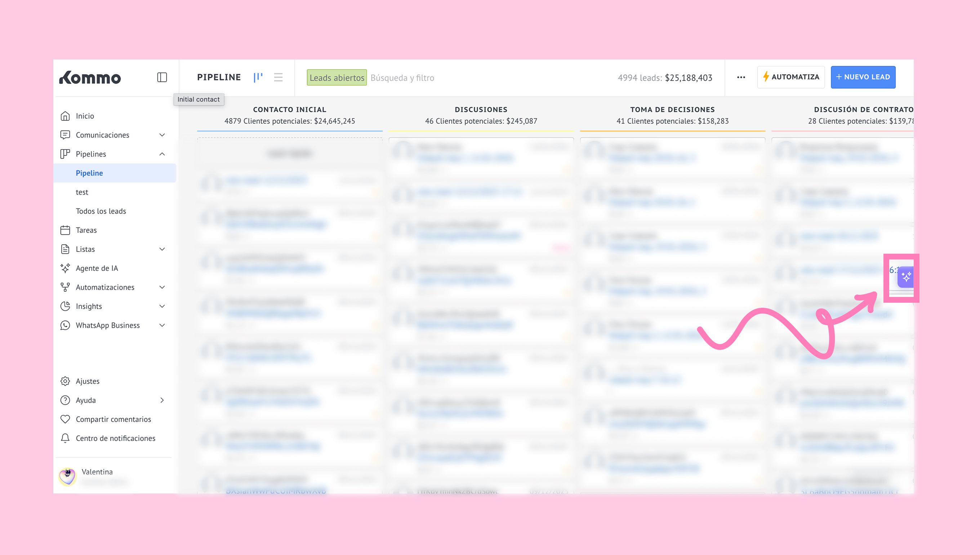Image resolution: width=980 pixels, height=555 pixels.
Task: Collapse the sidebar with the panel icon
Action: (x=162, y=77)
